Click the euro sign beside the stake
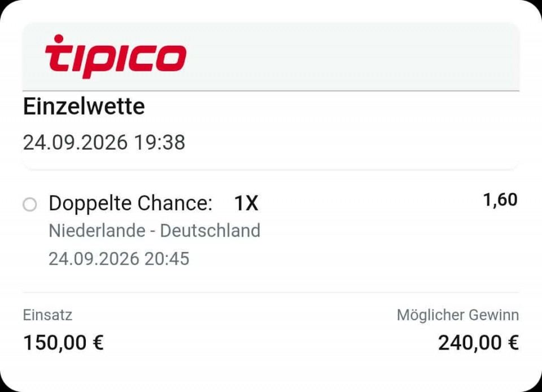The width and height of the screenshot is (542, 392). 98,342
